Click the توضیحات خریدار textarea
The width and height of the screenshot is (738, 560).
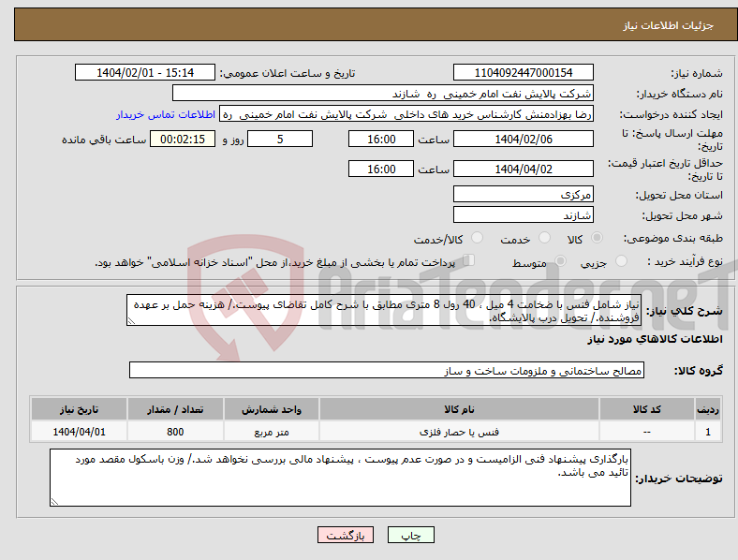pos(340,478)
